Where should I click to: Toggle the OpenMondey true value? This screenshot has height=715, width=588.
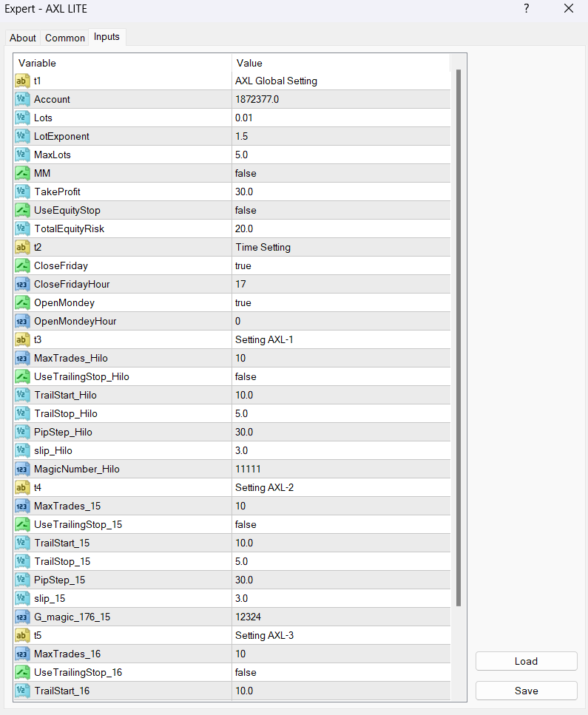pyautogui.click(x=340, y=302)
